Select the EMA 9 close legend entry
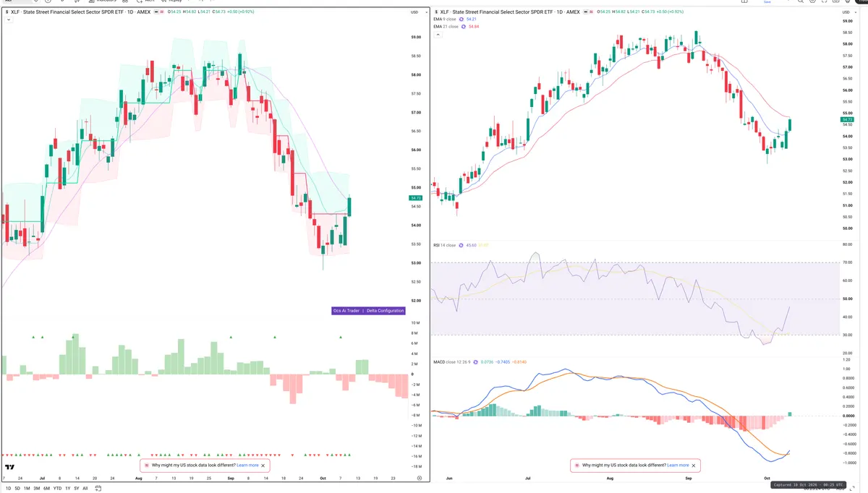The height and width of the screenshot is (493, 868). [444, 20]
